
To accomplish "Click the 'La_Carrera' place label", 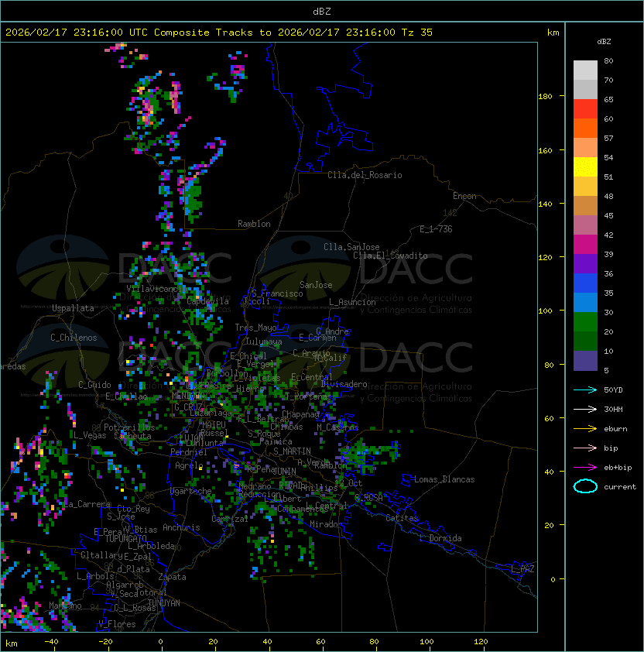I will click(x=87, y=504).
